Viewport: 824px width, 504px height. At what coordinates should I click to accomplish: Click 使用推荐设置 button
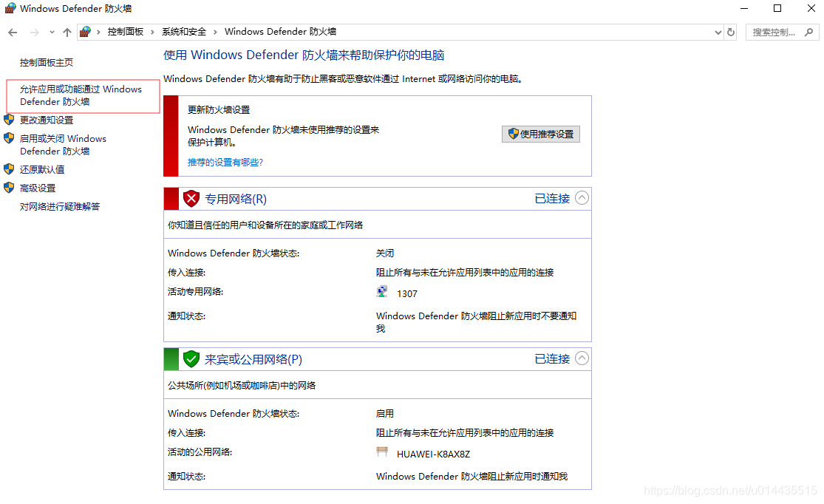(541, 134)
